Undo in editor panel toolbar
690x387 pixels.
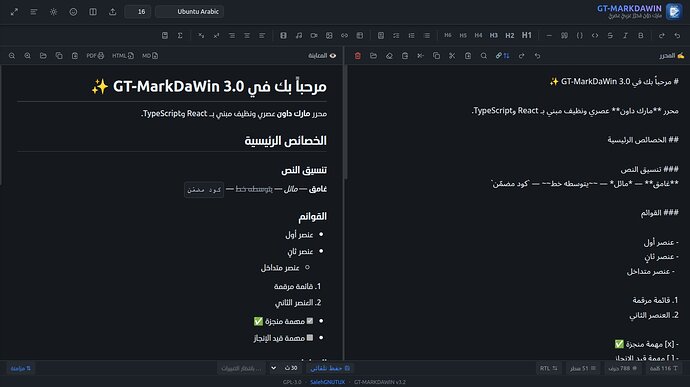(537, 56)
